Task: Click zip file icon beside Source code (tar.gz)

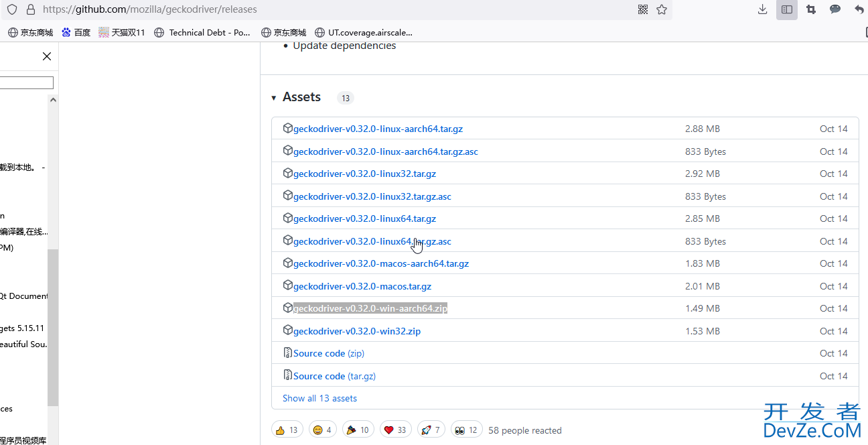Action: (288, 375)
